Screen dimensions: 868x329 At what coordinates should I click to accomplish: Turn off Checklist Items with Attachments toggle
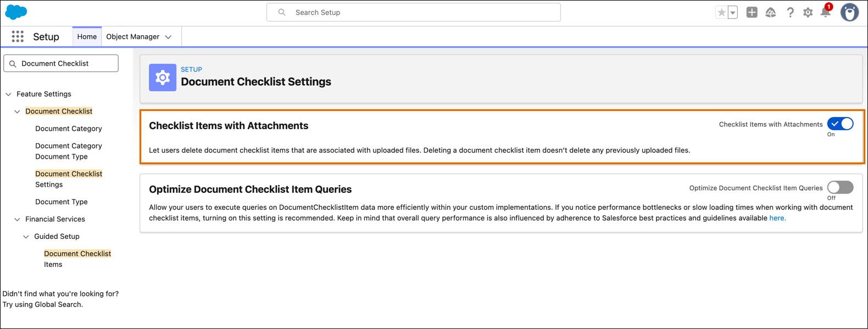pos(841,124)
